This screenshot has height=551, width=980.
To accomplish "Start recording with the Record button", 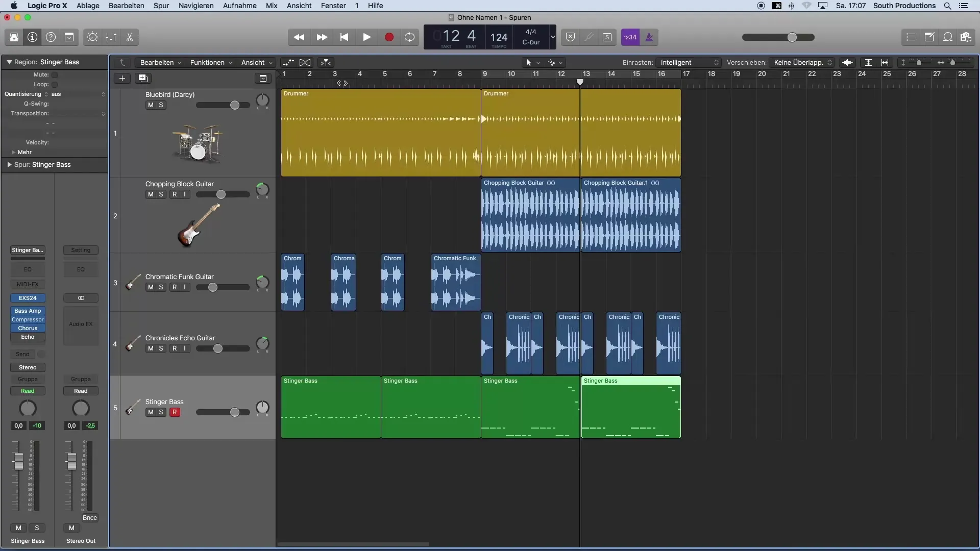I will click(x=389, y=37).
